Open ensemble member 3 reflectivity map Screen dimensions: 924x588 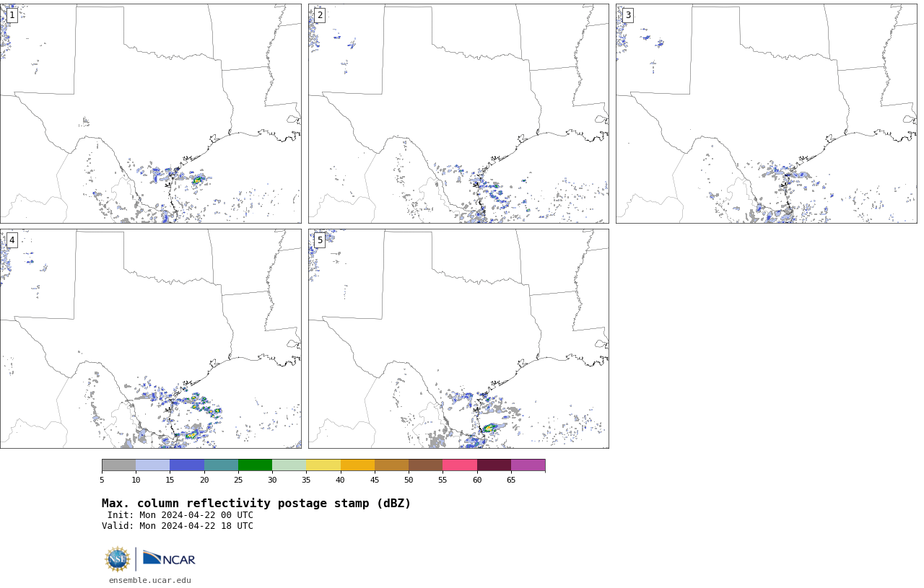[766, 113]
